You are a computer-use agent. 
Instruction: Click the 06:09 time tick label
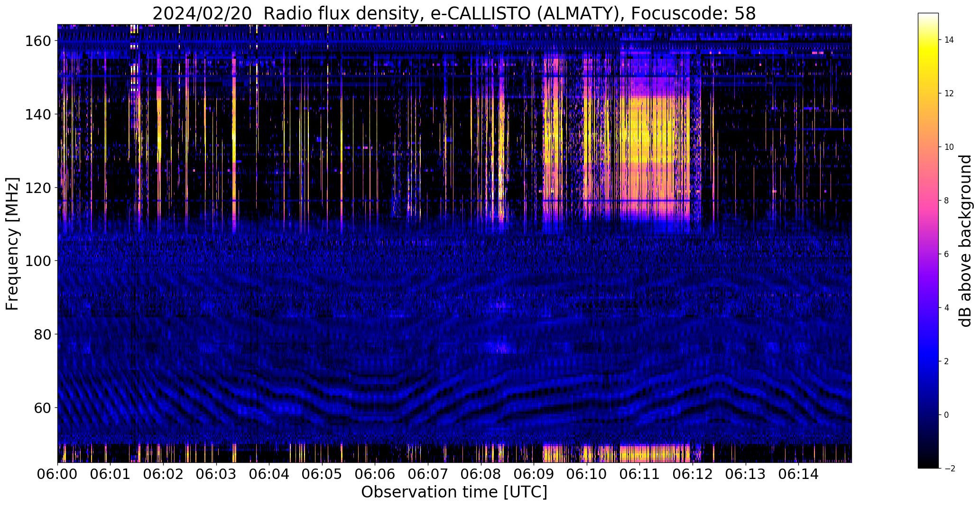pyautogui.click(x=534, y=474)
